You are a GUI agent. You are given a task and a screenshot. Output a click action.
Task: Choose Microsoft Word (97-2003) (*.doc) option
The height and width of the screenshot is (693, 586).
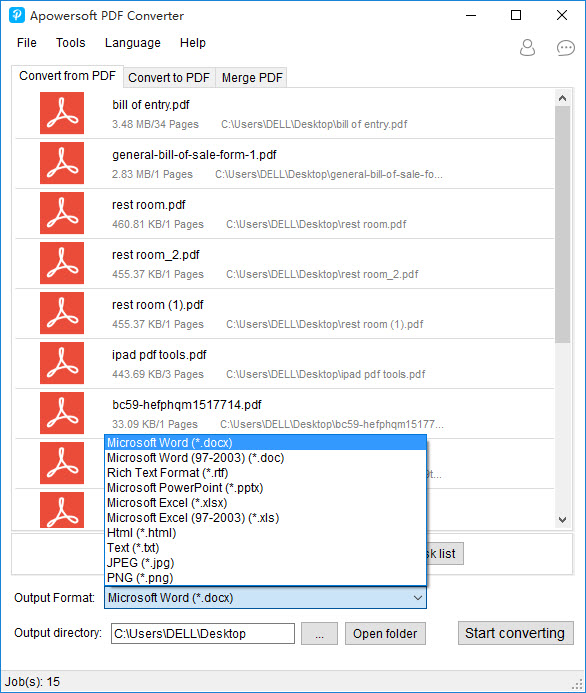[x=265, y=458]
